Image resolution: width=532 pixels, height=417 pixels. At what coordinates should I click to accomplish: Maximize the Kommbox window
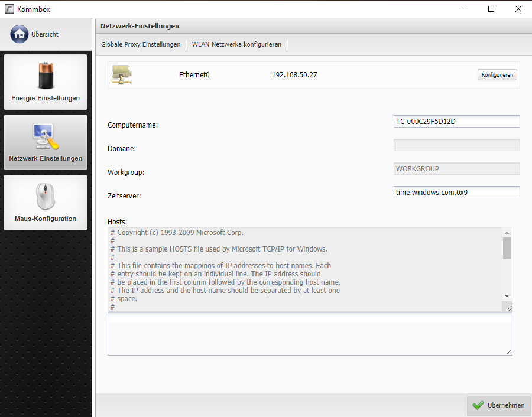[491, 9]
